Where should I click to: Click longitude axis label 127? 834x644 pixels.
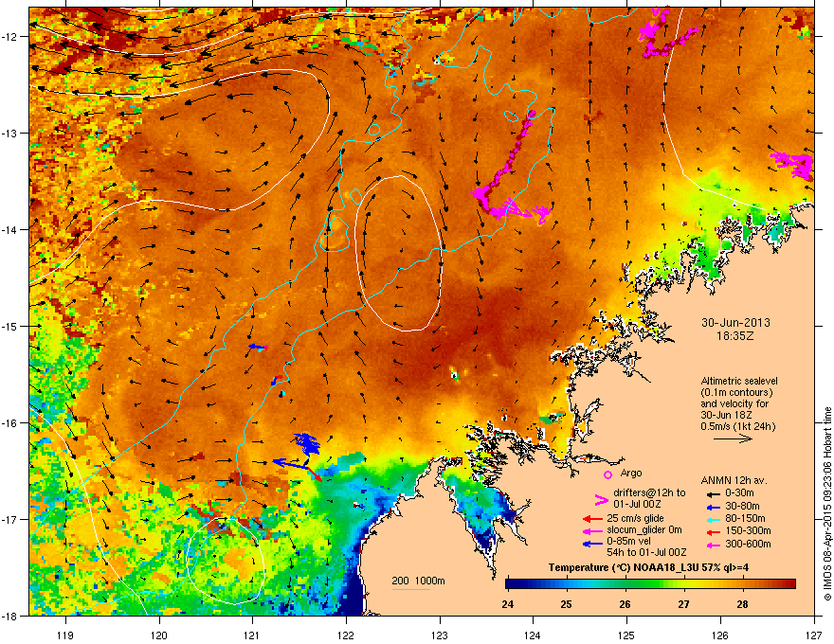[814, 635]
